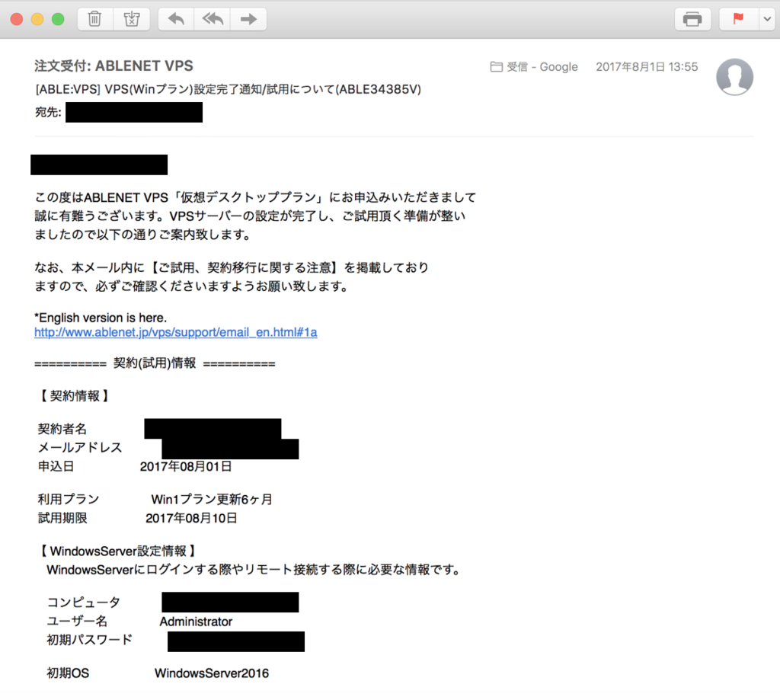This screenshot has width=780, height=700.
Task: Click the label 申込日
Action: point(56,466)
